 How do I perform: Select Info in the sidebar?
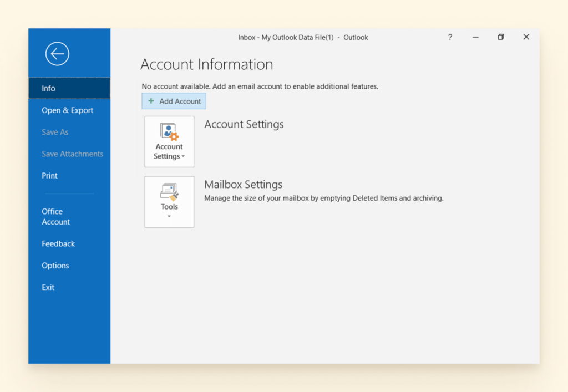click(48, 88)
